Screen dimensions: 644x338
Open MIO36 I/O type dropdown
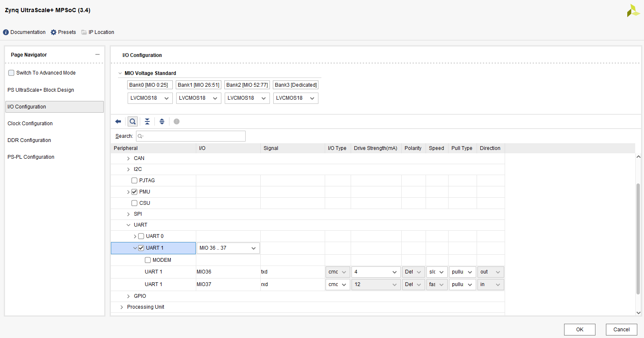tap(338, 272)
